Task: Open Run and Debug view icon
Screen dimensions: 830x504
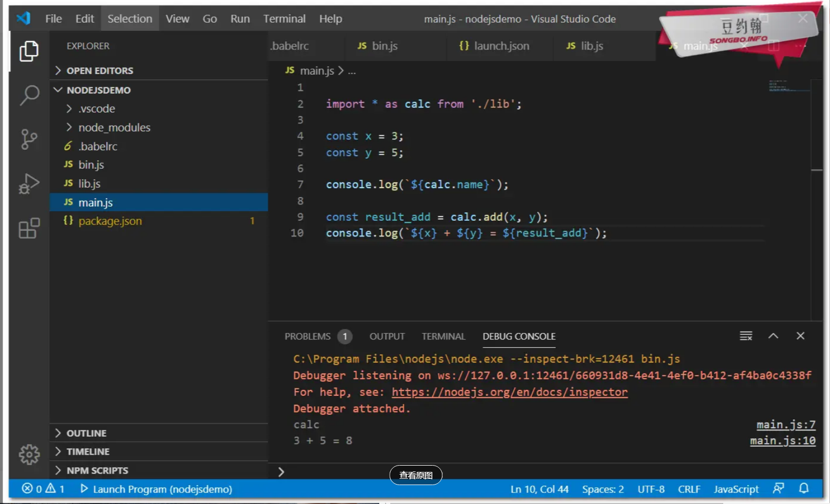Action: [29, 183]
